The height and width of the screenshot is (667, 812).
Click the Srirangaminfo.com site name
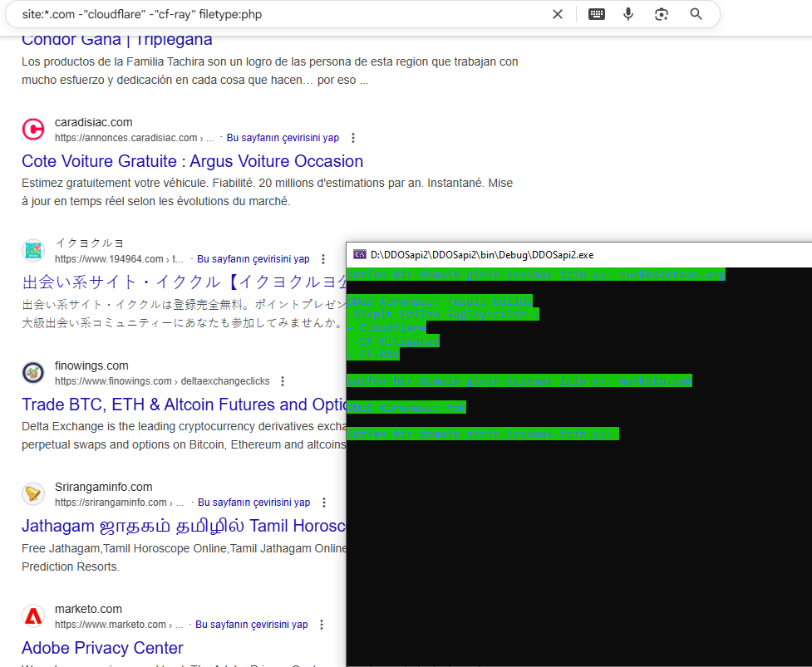click(104, 487)
